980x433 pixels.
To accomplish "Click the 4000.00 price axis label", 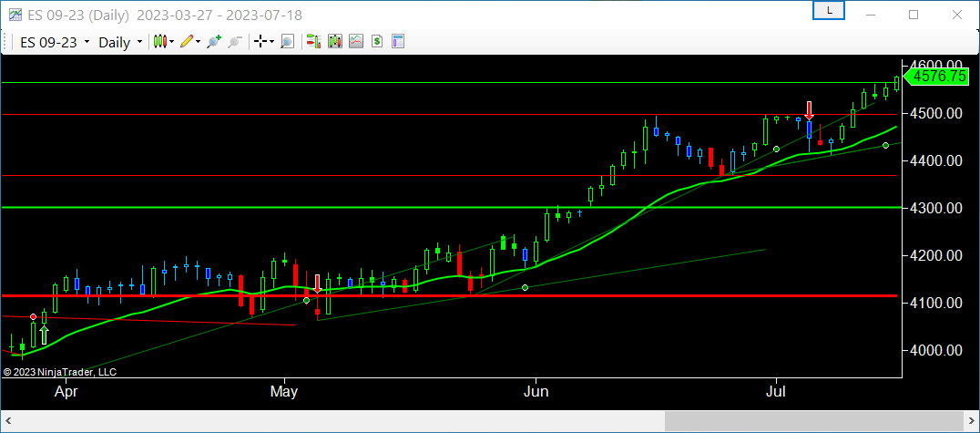I will pyautogui.click(x=937, y=350).
